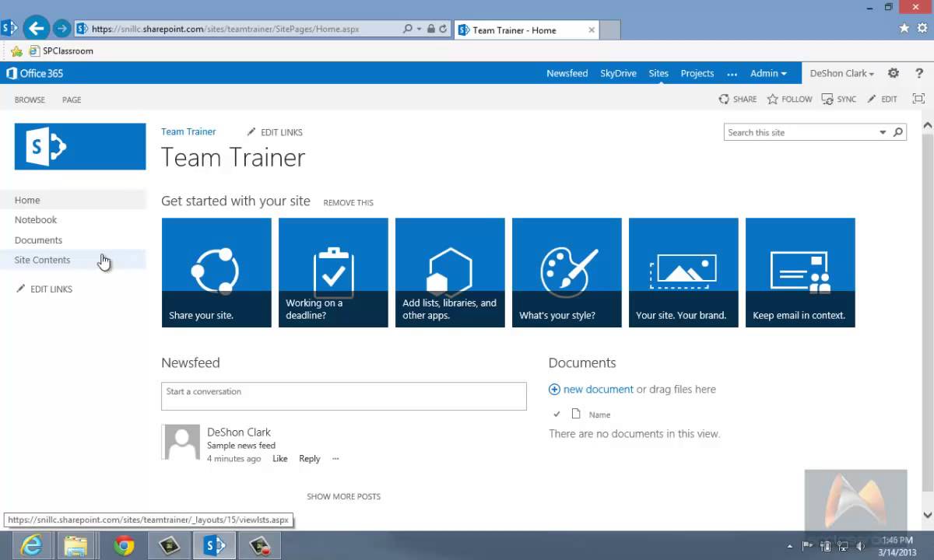Viewport: 934px width, 560px height.
Task: Click the Office 365 logo
Action: click(x=34, y=73)
